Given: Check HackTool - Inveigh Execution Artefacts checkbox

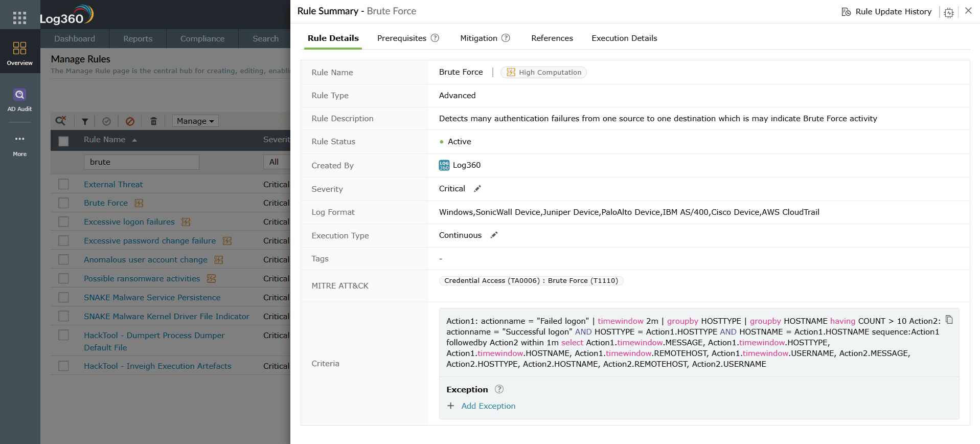Looking at the screenshot, I should point(63,366).
